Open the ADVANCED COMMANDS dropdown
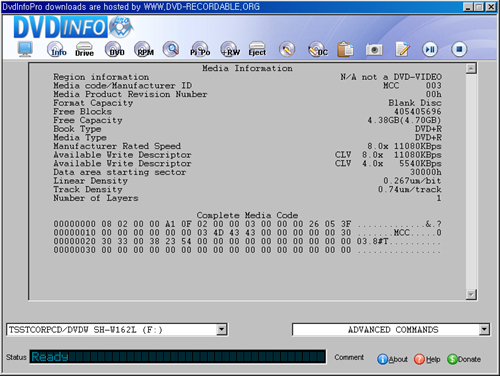Viewport: 500px width, 376px height. click(484, 330)
